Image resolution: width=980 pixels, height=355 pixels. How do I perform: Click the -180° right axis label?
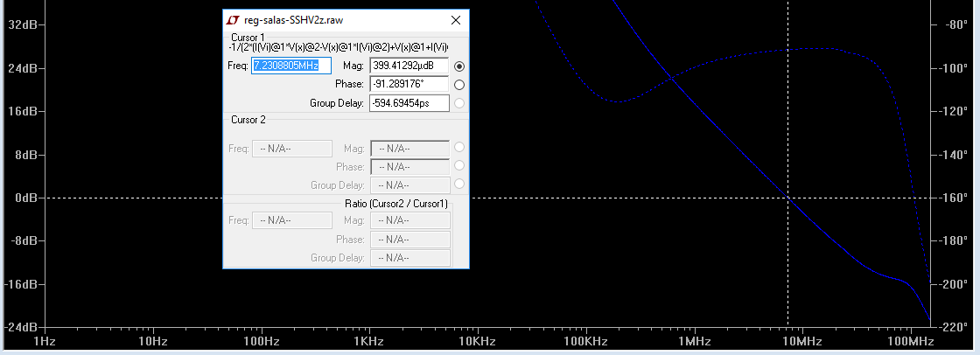click(x=954, y=240)
